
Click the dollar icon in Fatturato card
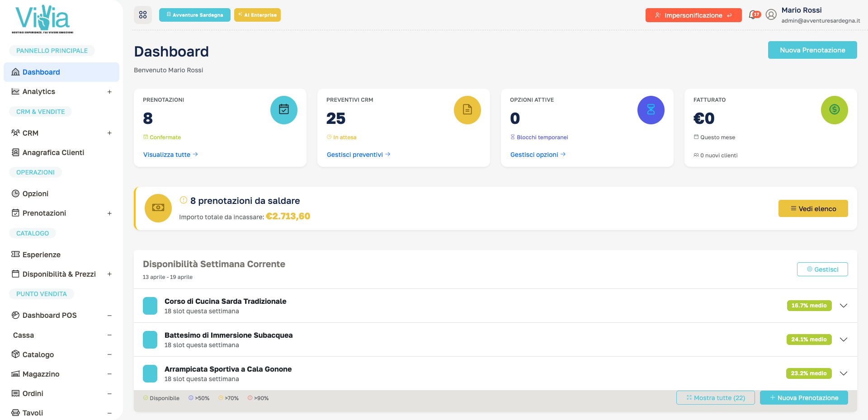pos(835,110)
